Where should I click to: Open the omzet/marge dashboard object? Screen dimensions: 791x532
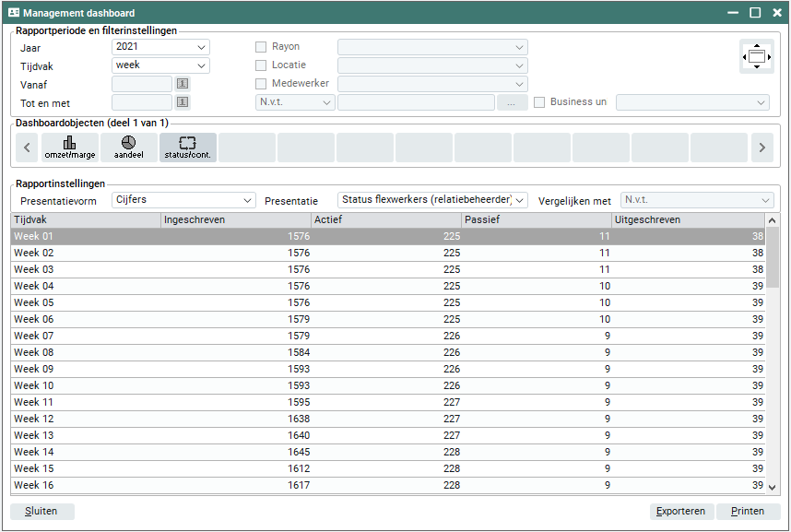click(70, 148)
